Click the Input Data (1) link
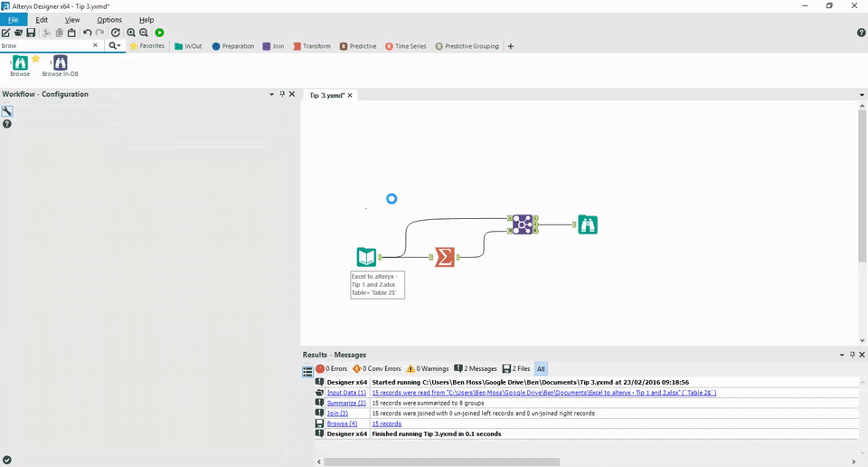The width and height of the screenshot is (868, 467). 346,393
